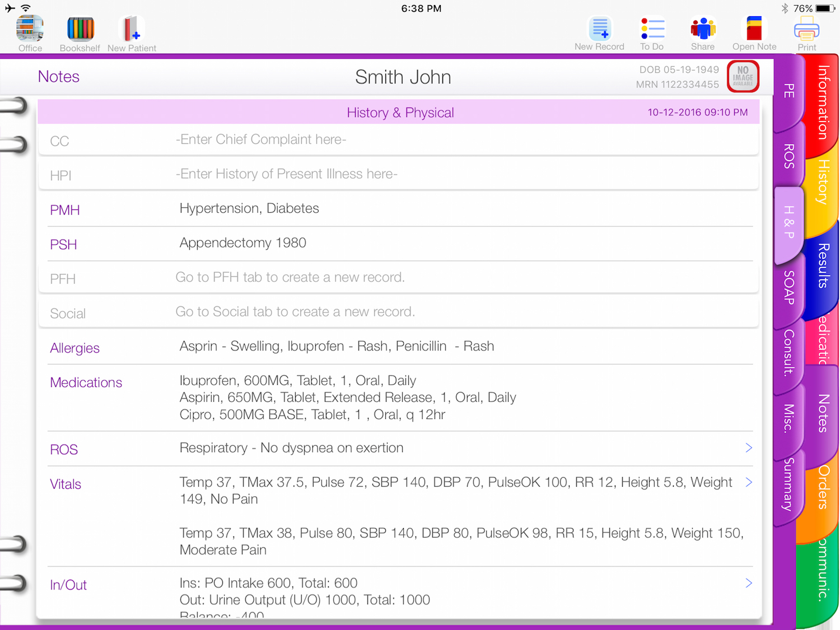This screenshot has width=840, height=630.
Task: Tap the ROS row label
Action: coord(64,450)
